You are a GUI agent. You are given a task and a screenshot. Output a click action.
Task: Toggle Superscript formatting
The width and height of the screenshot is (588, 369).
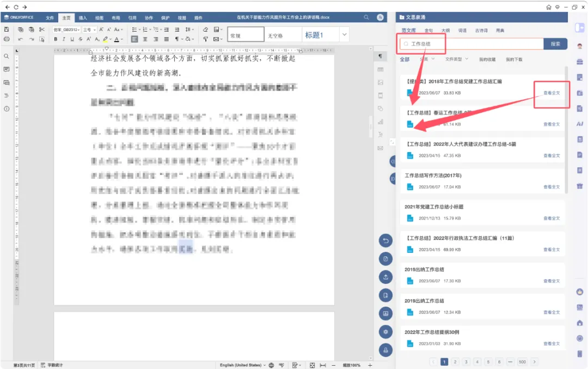[89, 39]
